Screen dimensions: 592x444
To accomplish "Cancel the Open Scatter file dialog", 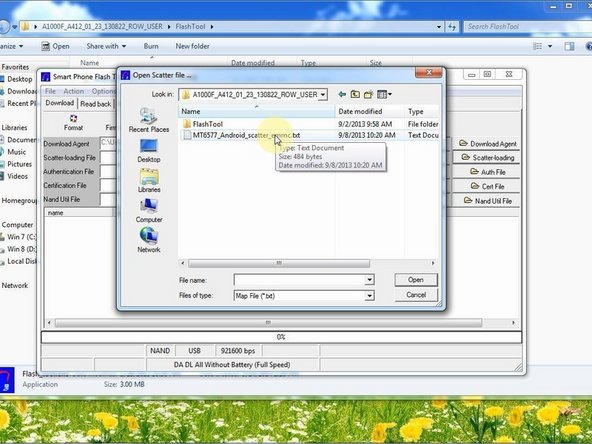I will click(416, 295).
